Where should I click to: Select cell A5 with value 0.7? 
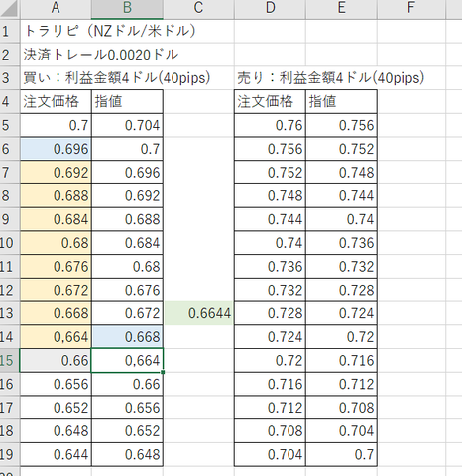pyautogui.click(x=56, y=125)
